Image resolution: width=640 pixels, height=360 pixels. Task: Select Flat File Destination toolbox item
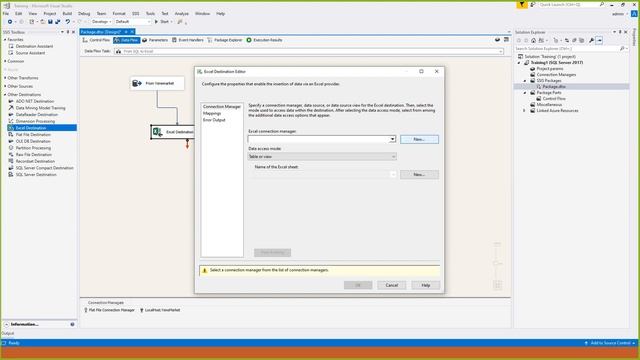click(33, 135)
